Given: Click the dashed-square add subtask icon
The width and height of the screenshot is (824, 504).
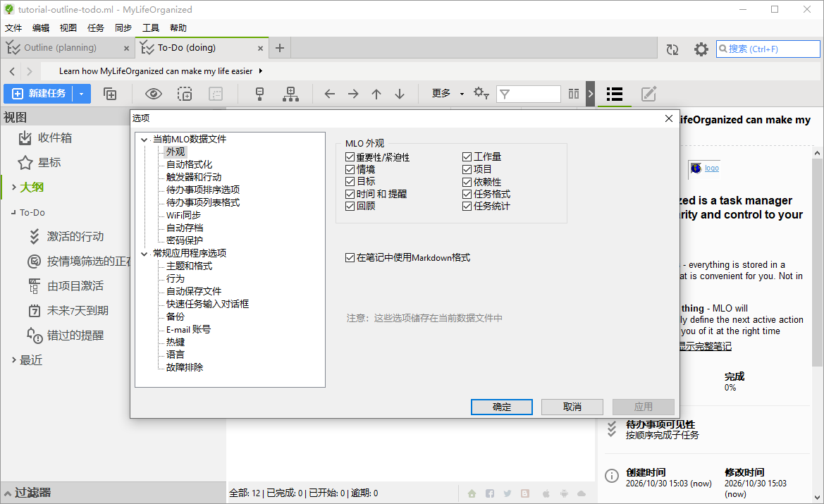Looking at the screenshot, I should (x=185, y=94).
